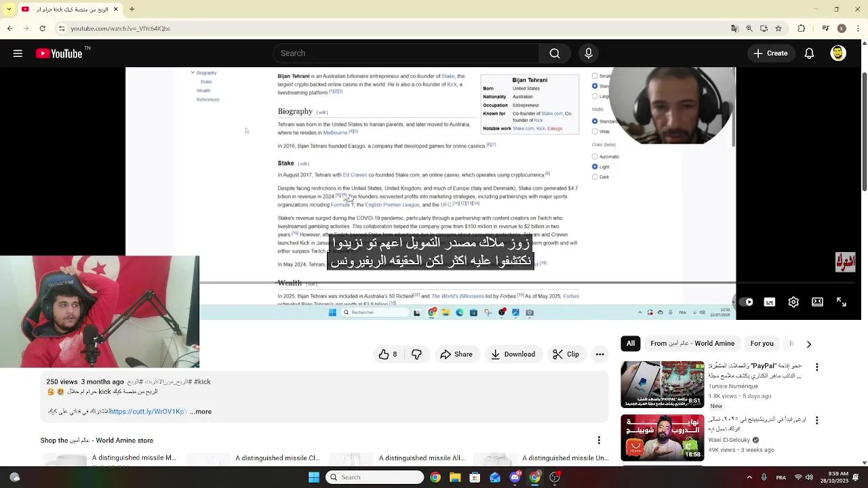Start voice search with the microphone
868x488 pixels.
(x=589, y=54)
